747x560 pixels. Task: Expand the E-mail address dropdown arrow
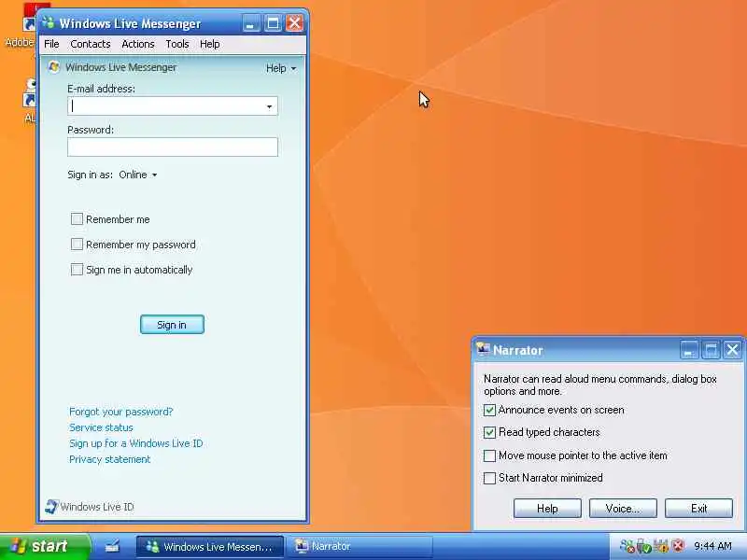tap(269, 106)
